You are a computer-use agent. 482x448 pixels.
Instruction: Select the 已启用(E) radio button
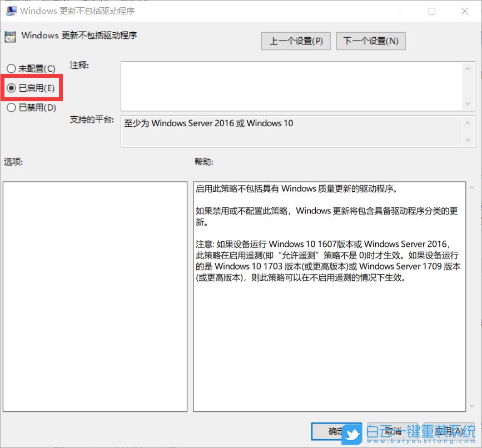click(x=11, y=88)
